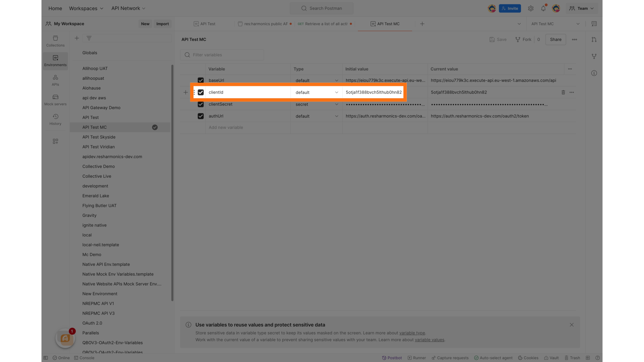Click the New button
The height and width of the screenshot is (362, 644).
click(x=145, y=24)
